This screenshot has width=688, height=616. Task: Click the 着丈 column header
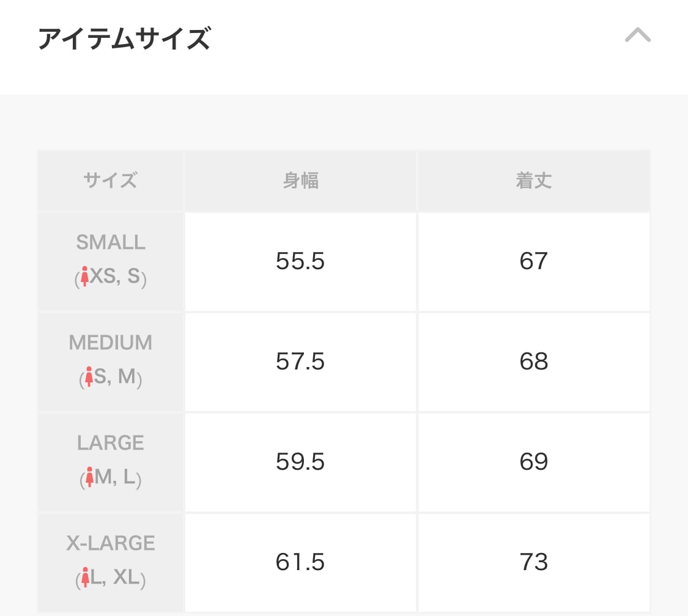point(534,180)
